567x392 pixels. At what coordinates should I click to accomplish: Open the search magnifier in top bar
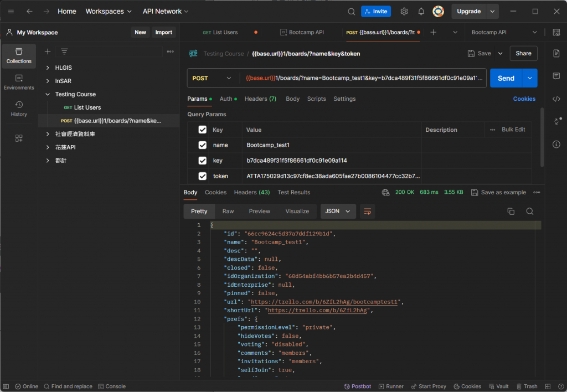[351, 12]
